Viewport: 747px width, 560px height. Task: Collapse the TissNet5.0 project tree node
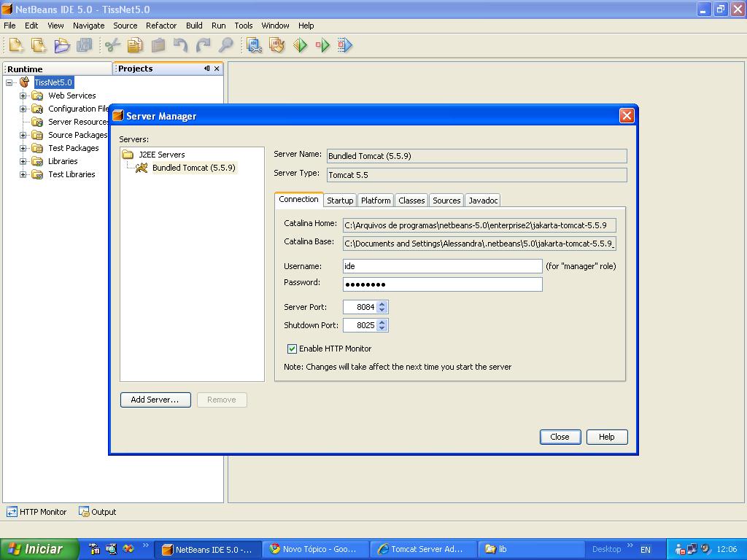[x=9, y=82]
